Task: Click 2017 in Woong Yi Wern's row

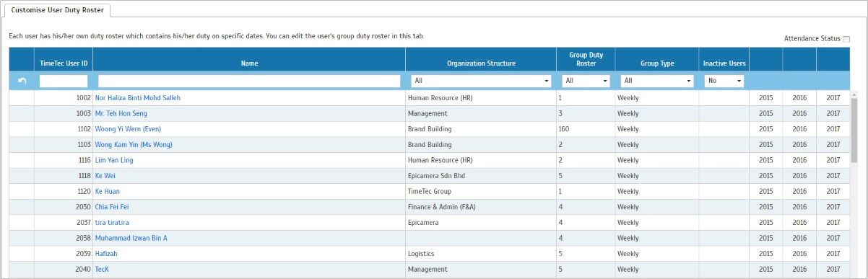Action: tap(833, 129)
